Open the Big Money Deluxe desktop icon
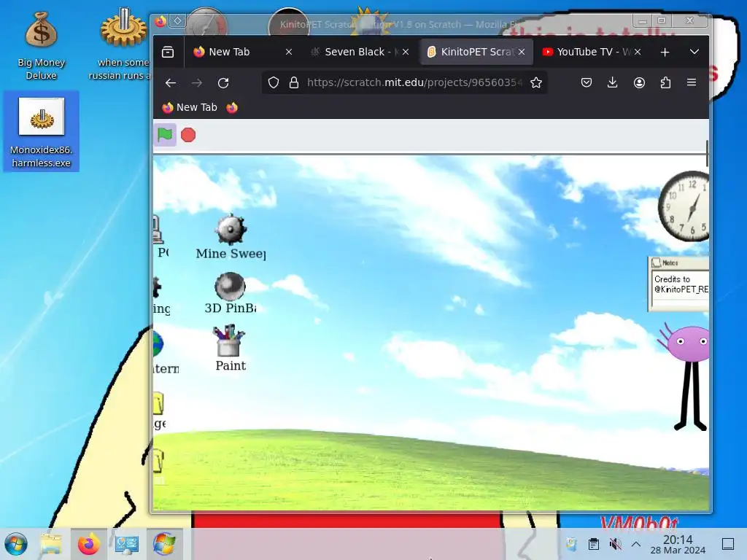The height and width of the screenshot is (560, 747). (42, 46)
